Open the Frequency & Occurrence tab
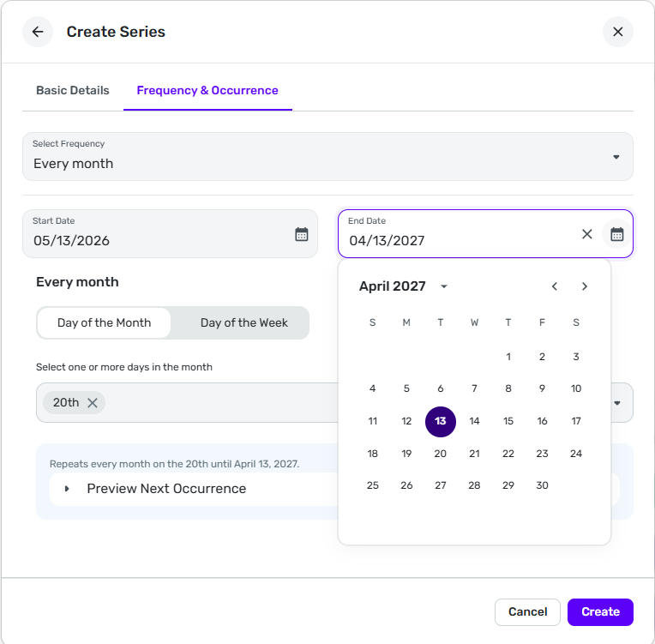 click(x=207, y=90)
